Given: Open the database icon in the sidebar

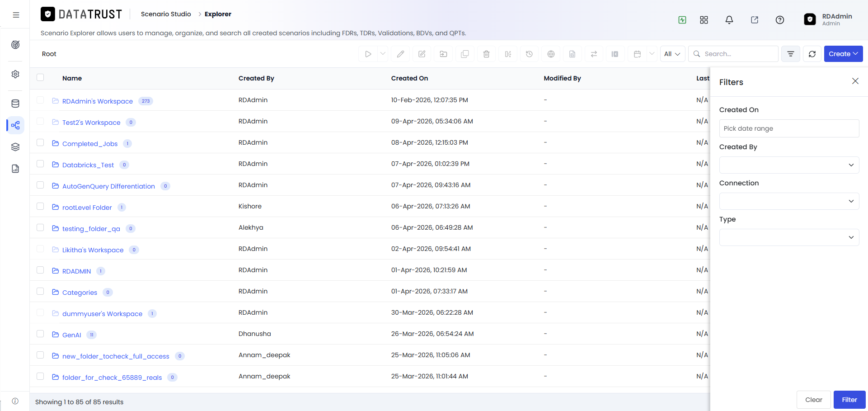Looking at the screenshot, I should 15,104.
